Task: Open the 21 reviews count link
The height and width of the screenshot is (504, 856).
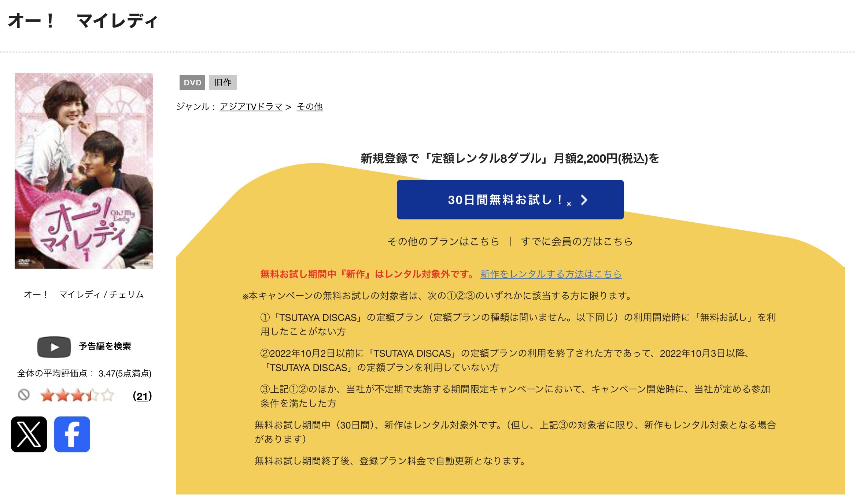Action: [x=142, y=396]
